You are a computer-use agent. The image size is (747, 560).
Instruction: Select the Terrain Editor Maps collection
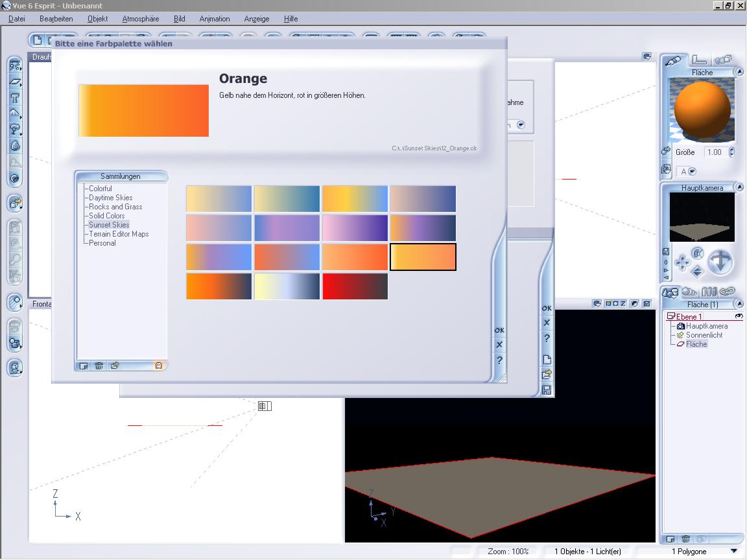[x=119, y=234]
